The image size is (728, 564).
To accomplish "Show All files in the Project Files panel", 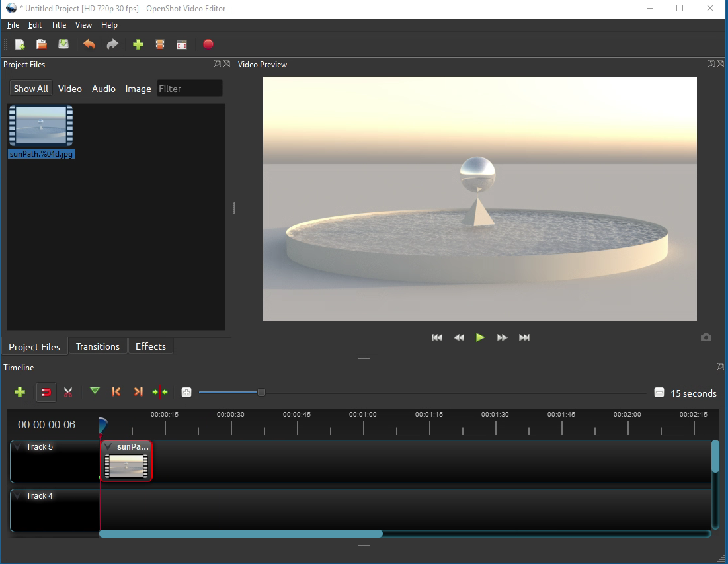I will [x=30, y=88].
